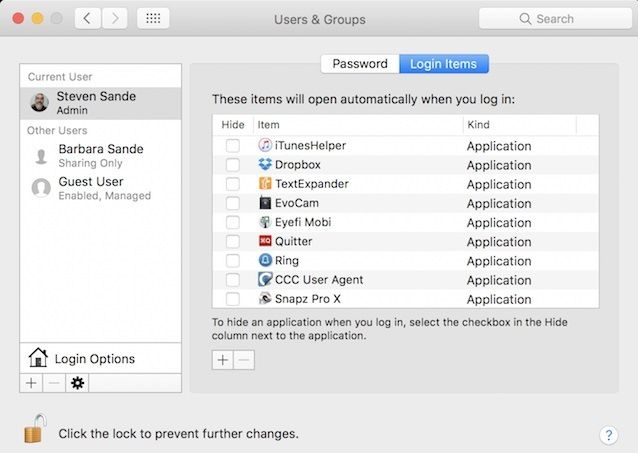Go back with the left arrow button
This screenshot has width=638, height=453.
tap(88, 19)
